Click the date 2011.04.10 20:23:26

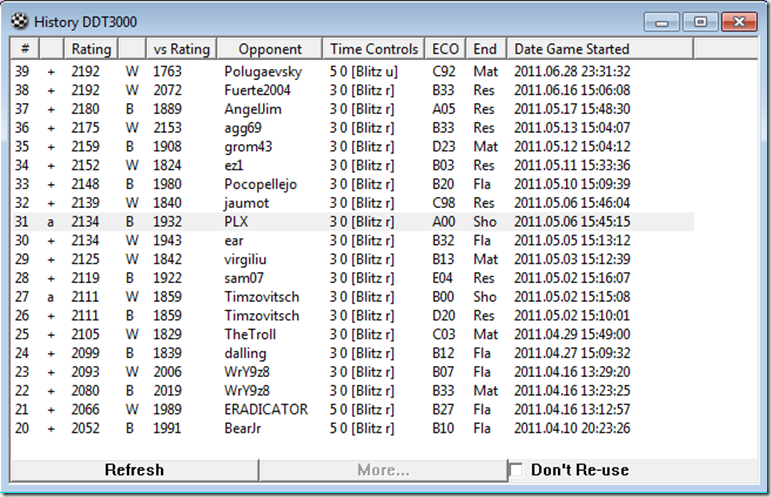pos(572,428)
